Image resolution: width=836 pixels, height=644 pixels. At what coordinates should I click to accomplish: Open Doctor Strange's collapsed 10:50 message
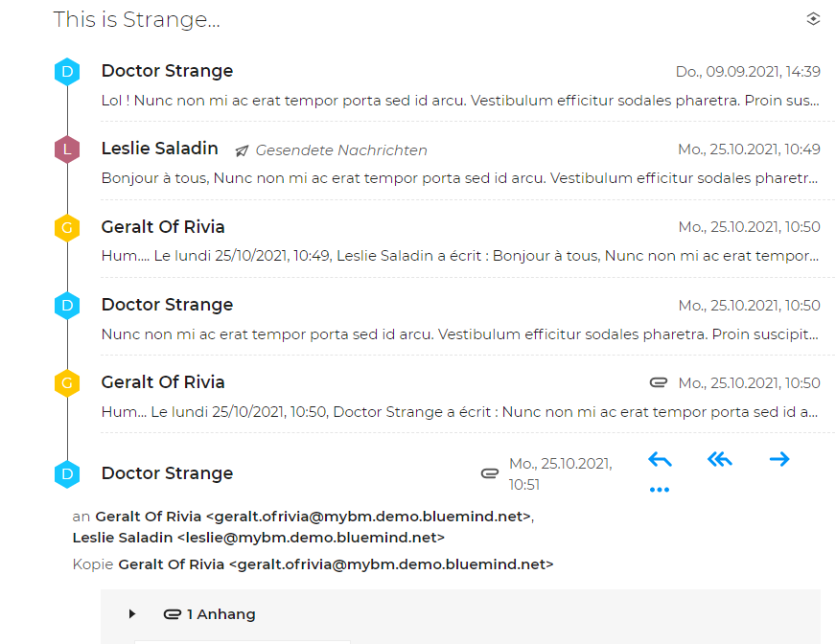460,334
